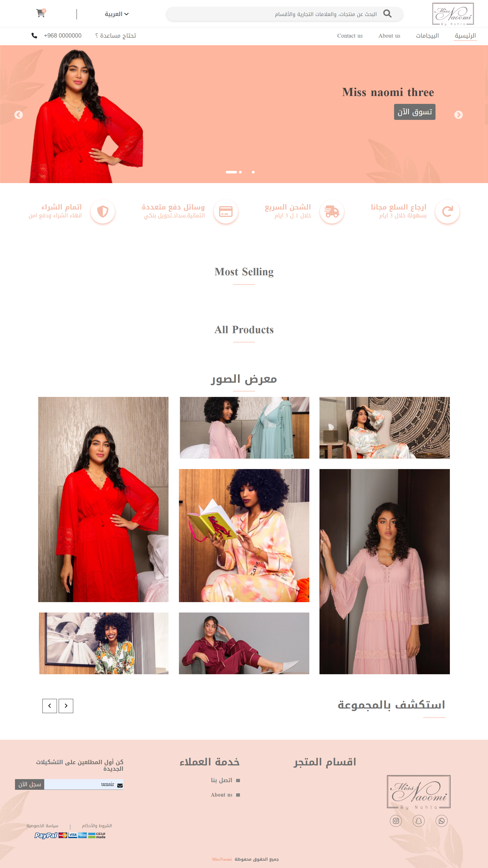Show next collection with right chevron
The width and height of the screenshot is (488, 868).
coord(66,705)
